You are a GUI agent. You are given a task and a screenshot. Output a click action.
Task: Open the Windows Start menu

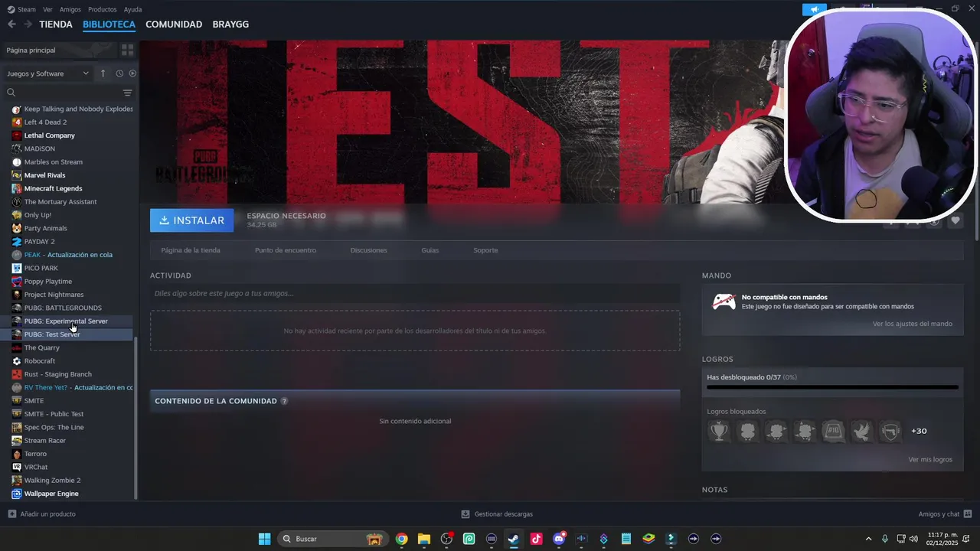pyautogui.click(x=264, y=539)
